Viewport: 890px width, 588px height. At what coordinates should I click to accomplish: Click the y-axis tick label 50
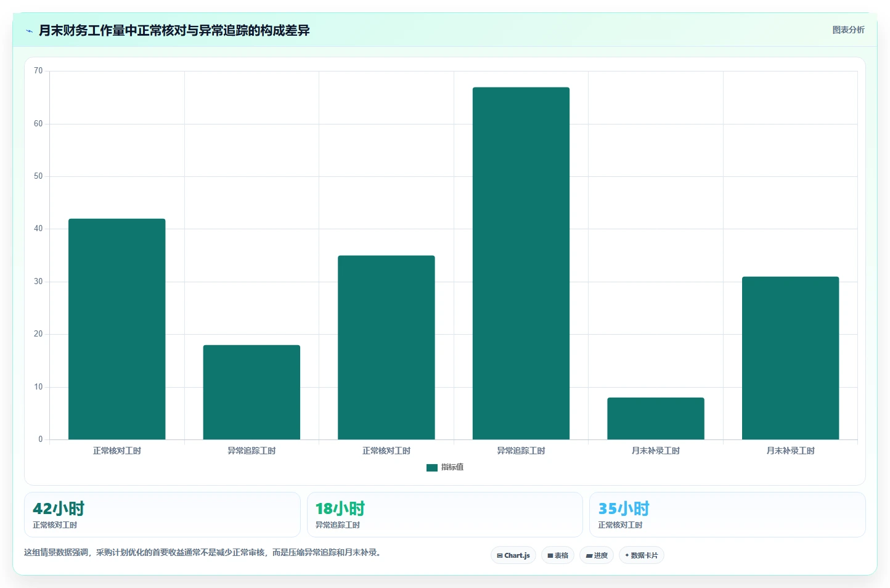point(38,176)
